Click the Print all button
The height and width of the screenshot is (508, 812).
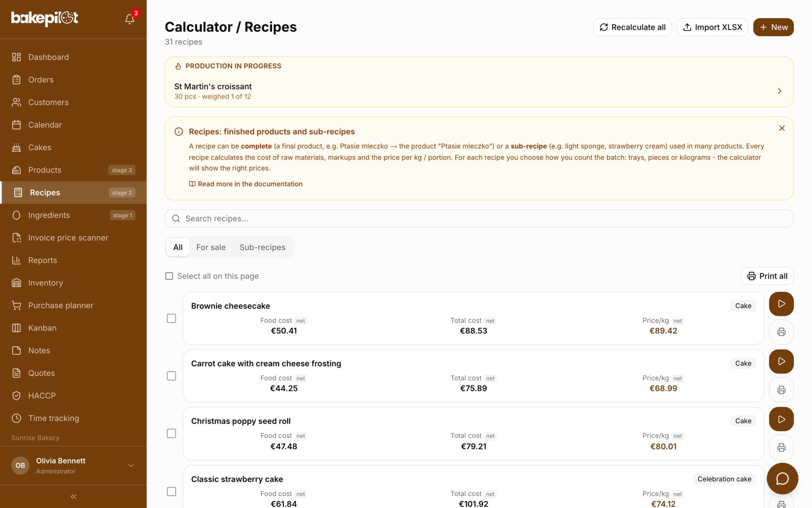tap(767, 276)
